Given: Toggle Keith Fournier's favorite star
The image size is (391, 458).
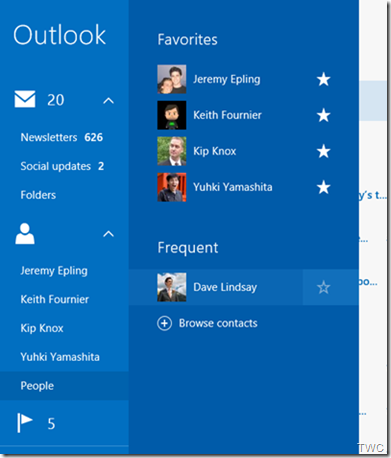Looking at the screenshot, I should [323, 115].
